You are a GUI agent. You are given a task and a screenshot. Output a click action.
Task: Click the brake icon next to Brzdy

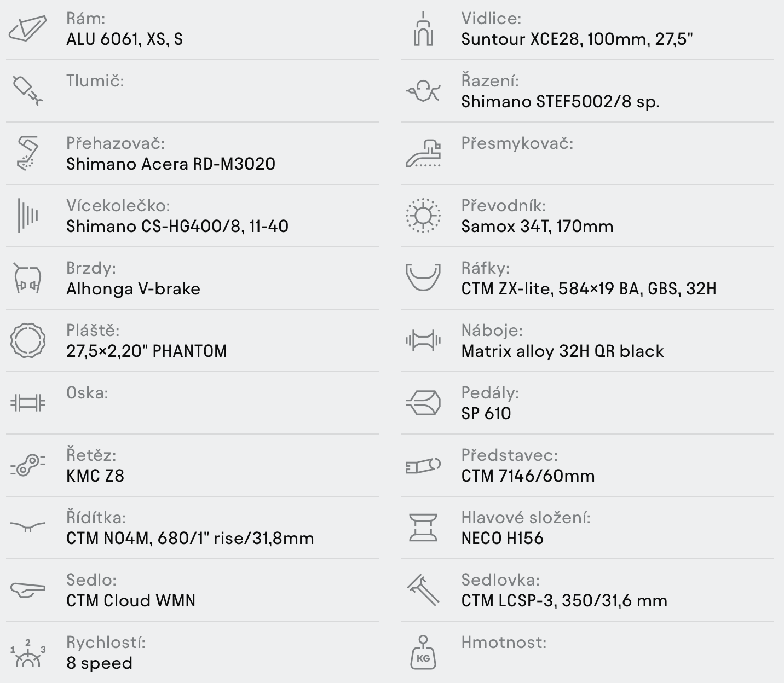[27, 278]
